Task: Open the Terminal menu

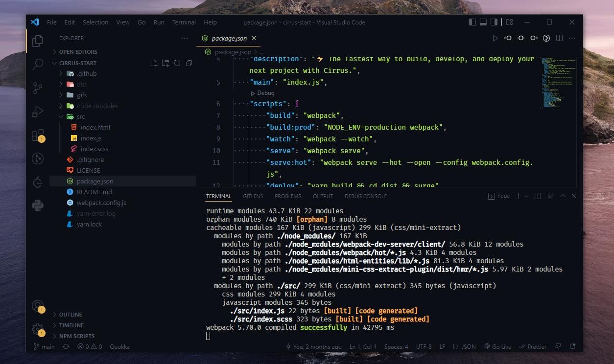Action: [x=184, y=22]
